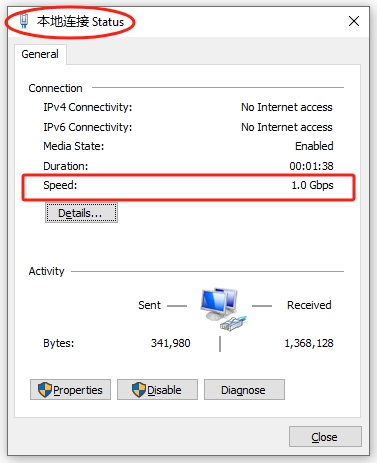377x463 pixels.
Task: Click the IPv4 Connectivity status text
Action: tap(287, 107)
